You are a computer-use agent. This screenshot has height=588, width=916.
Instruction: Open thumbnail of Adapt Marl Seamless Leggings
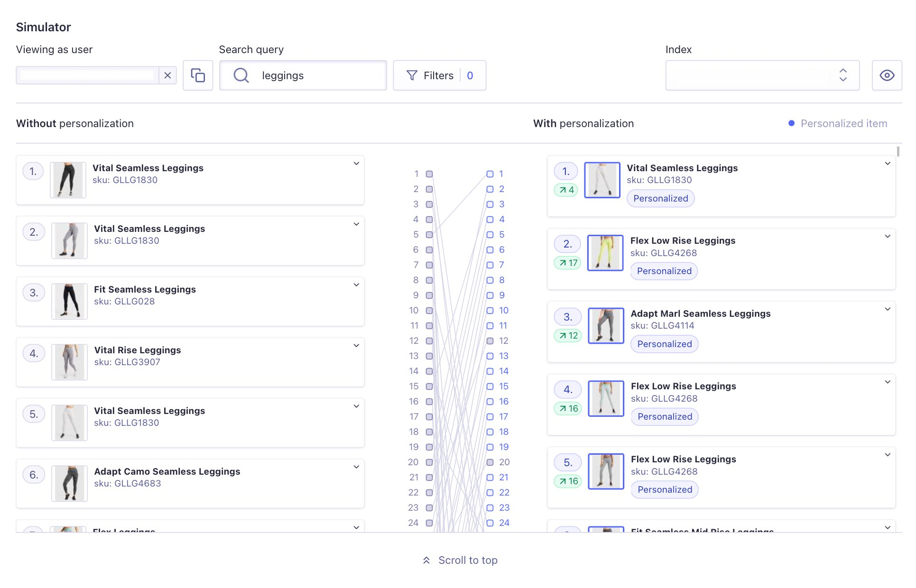point(606,326)
